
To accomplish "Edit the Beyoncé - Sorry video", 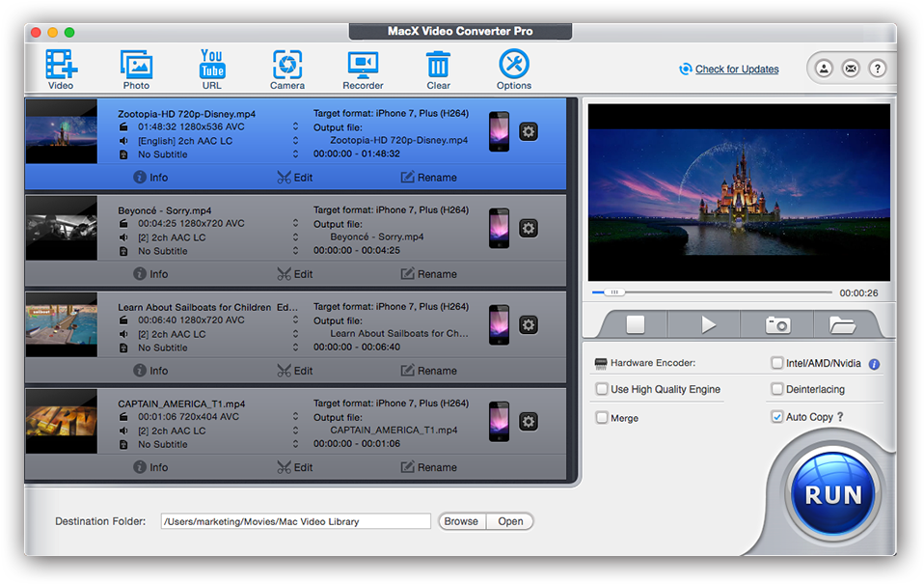I will coord(294,274).
